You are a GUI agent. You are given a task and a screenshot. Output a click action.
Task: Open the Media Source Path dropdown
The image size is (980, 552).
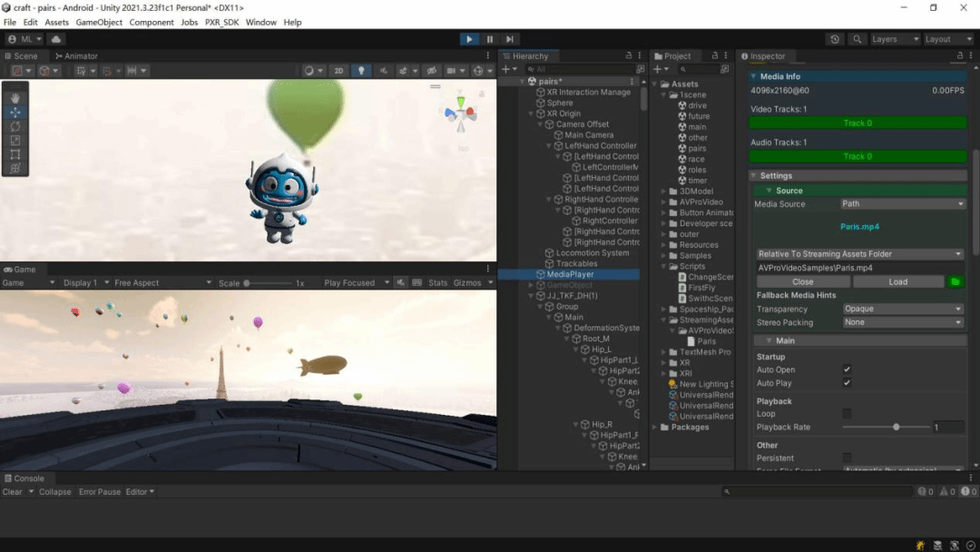pos(902,204)
